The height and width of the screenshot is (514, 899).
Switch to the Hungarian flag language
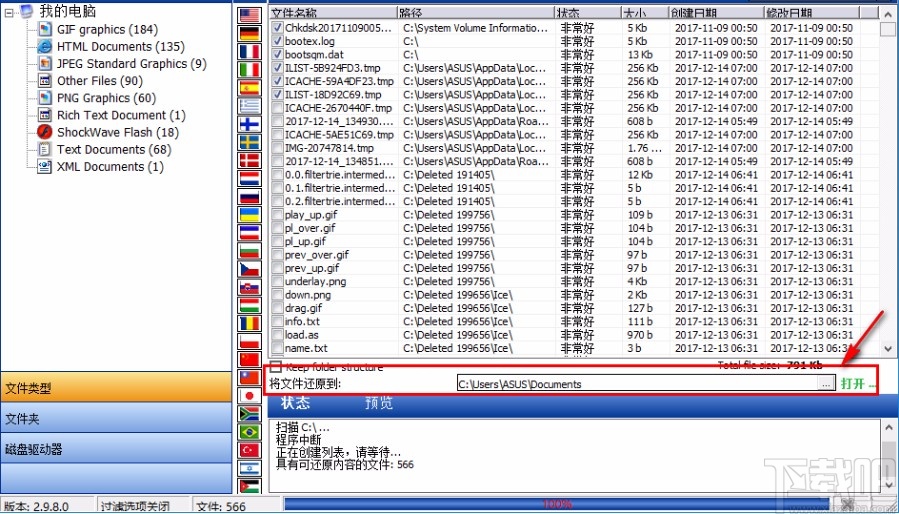pyautogui.click(x=250, y=305)
